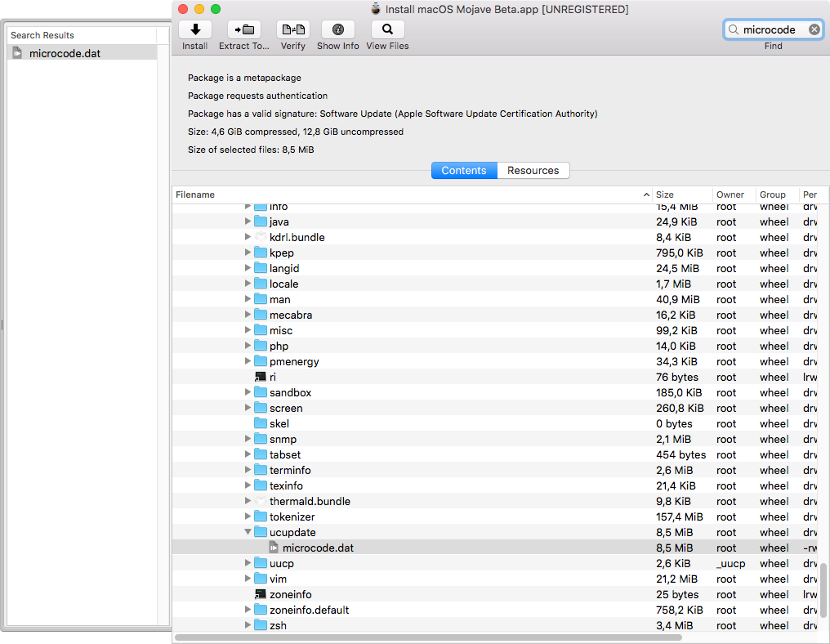Click the vertical scrollbar of the file list
This screenshot has height=644, width=830.
[823, 591]
